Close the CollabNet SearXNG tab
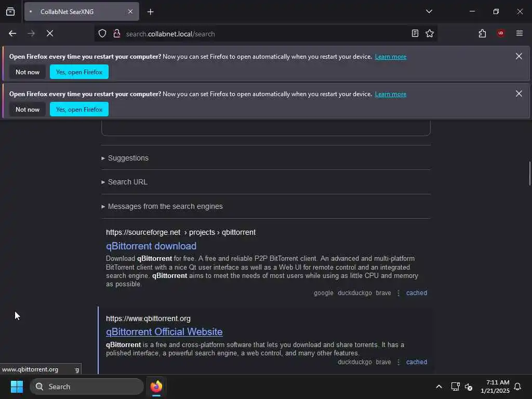The height and width of the screenshot is (399, 532). (130, 11)
